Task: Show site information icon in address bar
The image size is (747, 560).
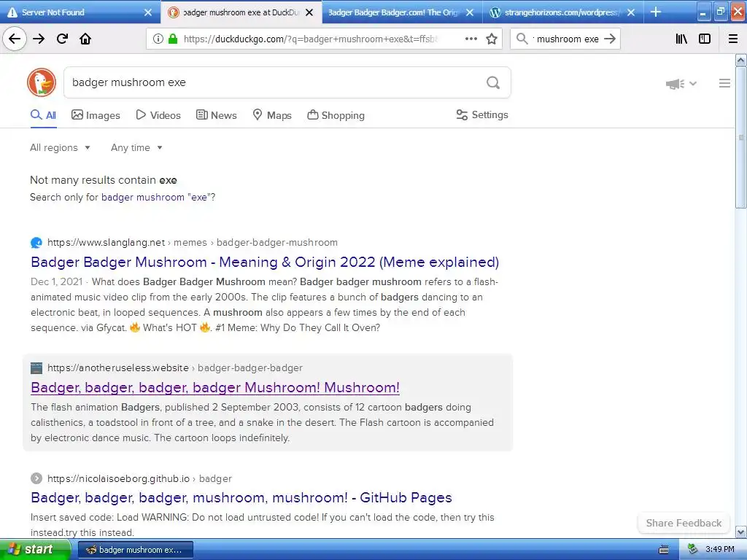Action: tap(158, 39)
